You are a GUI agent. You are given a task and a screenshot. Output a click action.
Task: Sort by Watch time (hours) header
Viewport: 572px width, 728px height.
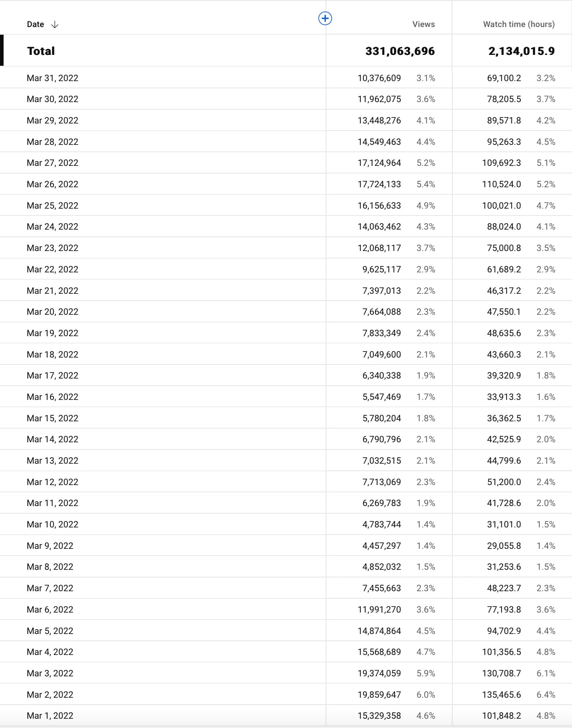(x=518, y=24)
